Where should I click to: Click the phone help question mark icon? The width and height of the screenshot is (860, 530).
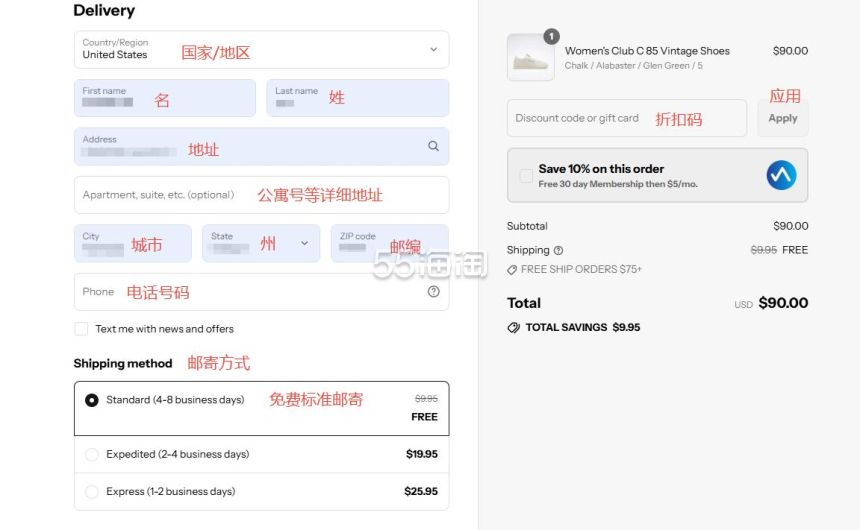pos(433,292)
